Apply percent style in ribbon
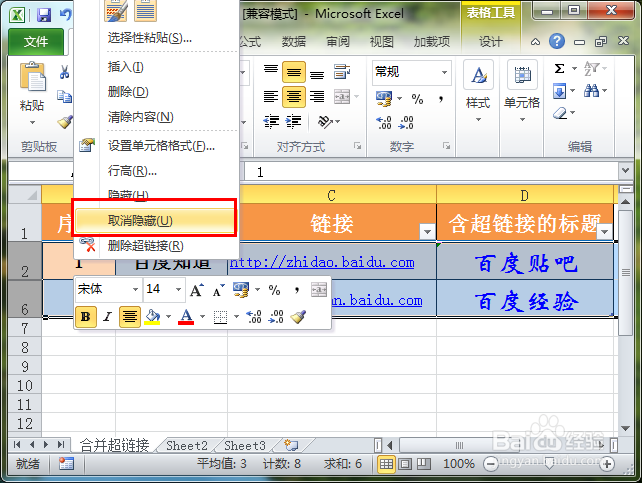642x483 pixels. click(x=417, y=99)
